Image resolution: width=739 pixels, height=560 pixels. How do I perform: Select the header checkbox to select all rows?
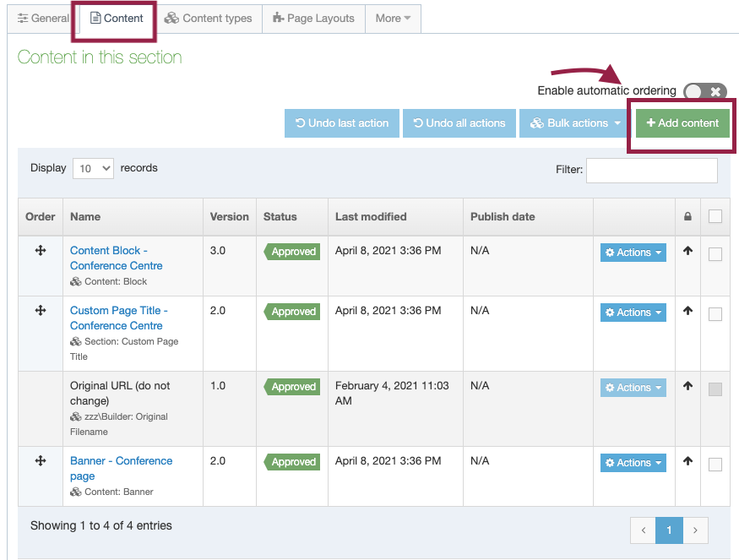point(715,216)
